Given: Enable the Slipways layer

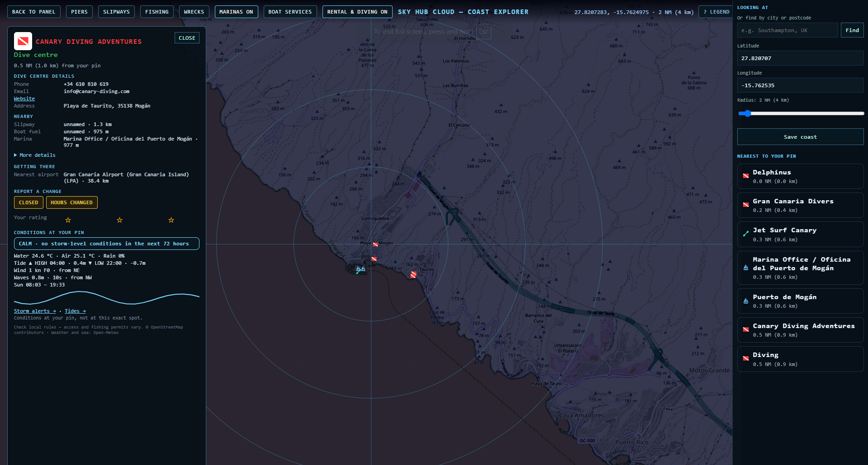Looking at the screenshot, I should tap(116, 12).
